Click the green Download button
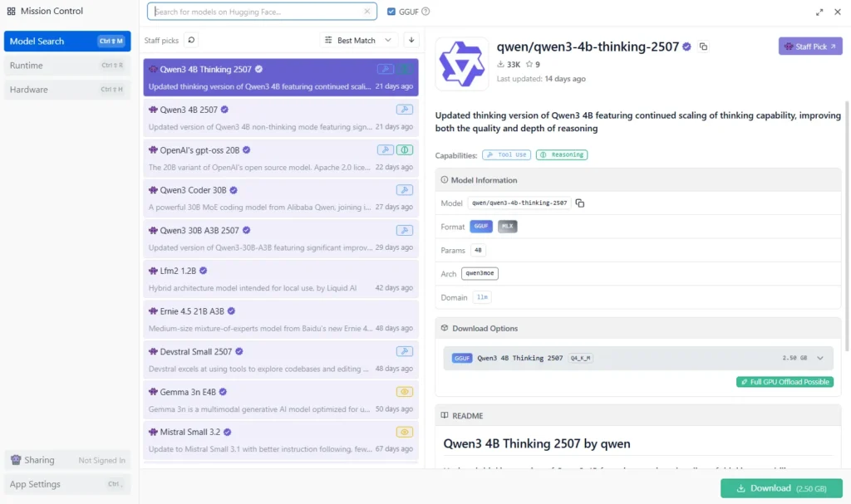 tap(781, 488)
